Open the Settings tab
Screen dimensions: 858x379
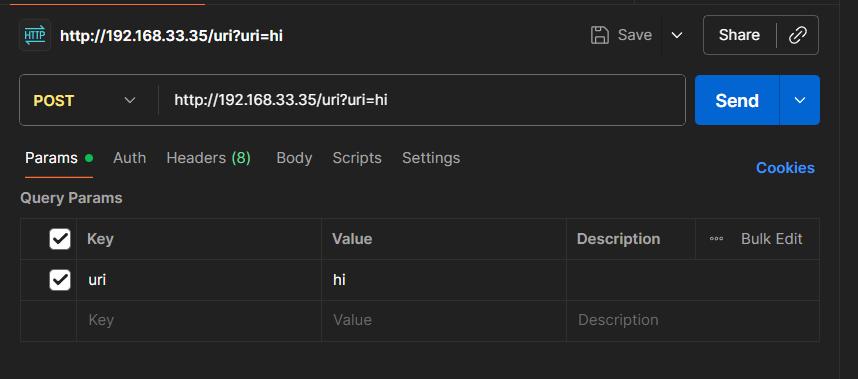431,158
